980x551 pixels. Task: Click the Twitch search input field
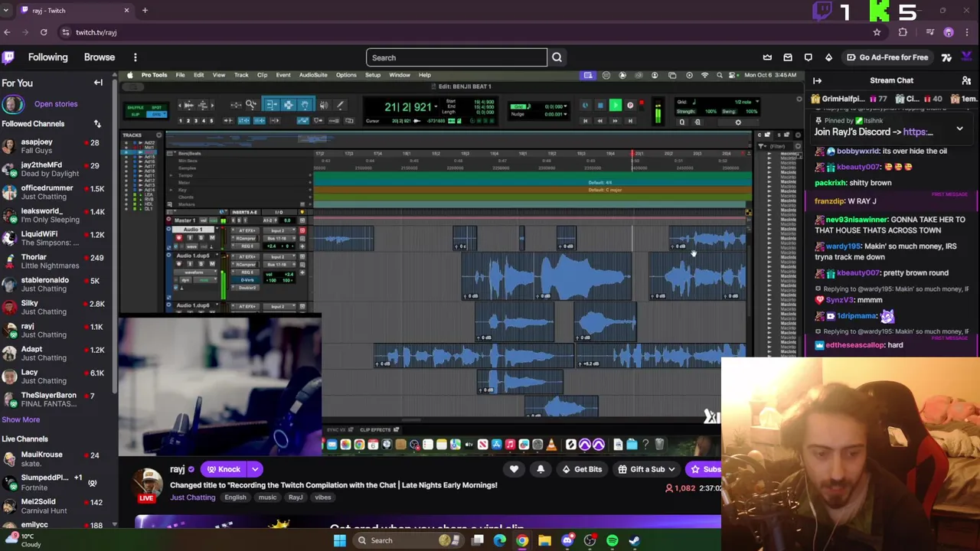456,57
